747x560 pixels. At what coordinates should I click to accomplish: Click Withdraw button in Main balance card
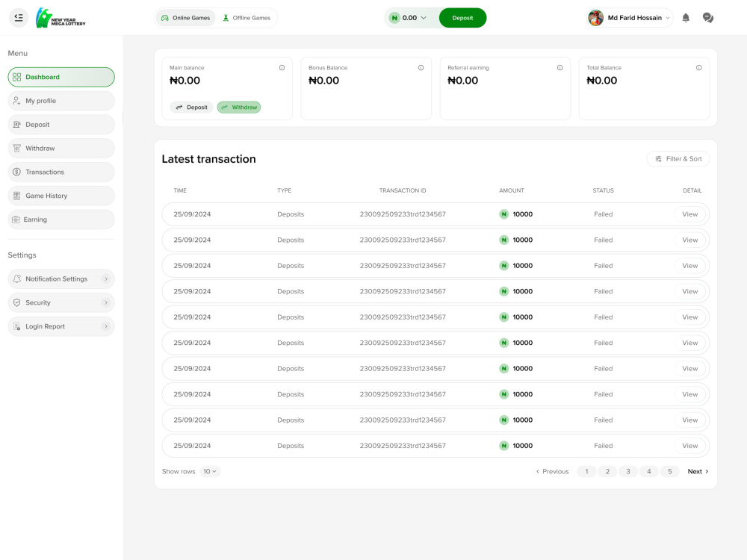coord(239,107)
